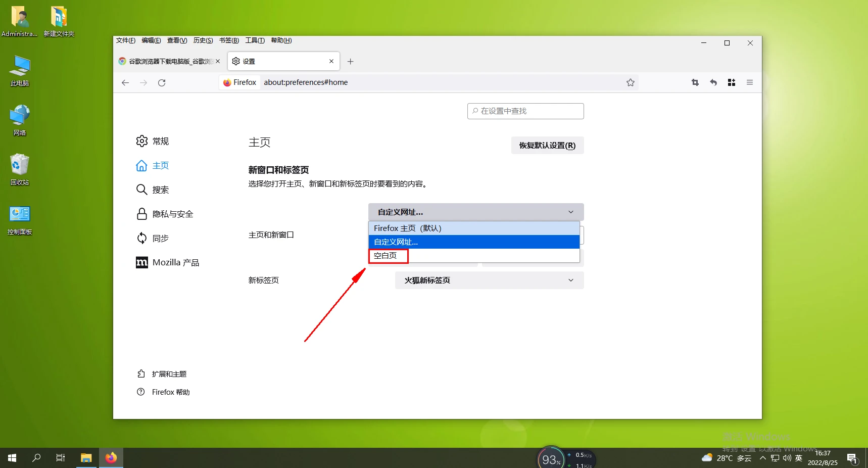Click the volume speaker tray icon
This screenshot has height=468, width=868.
tap(787, 458)
